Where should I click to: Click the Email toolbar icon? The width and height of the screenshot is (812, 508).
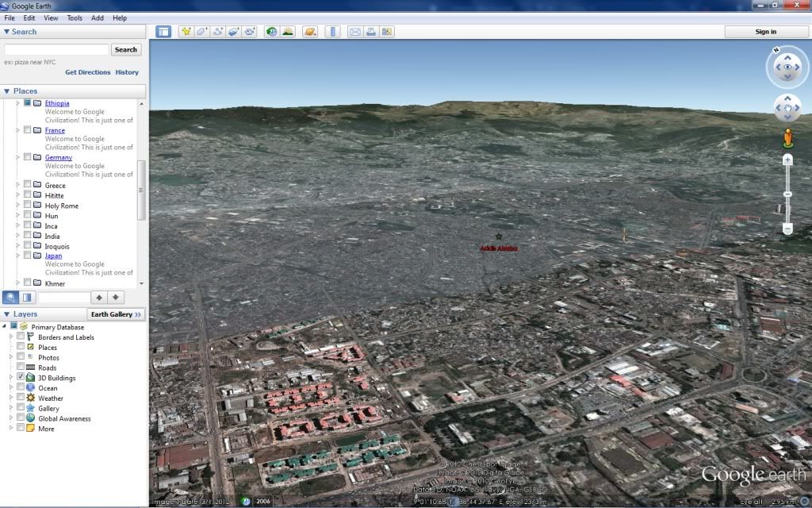coord(354,32)
